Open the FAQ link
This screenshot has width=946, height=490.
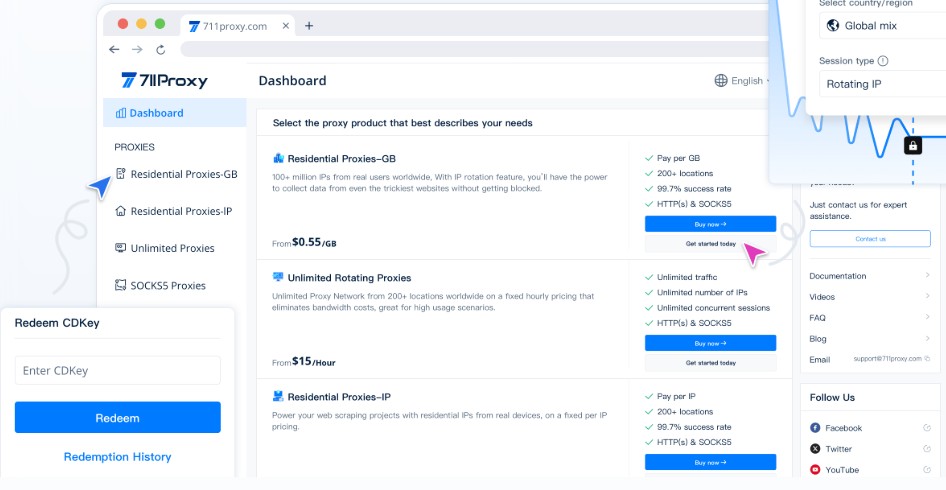[x=817, y=317]
